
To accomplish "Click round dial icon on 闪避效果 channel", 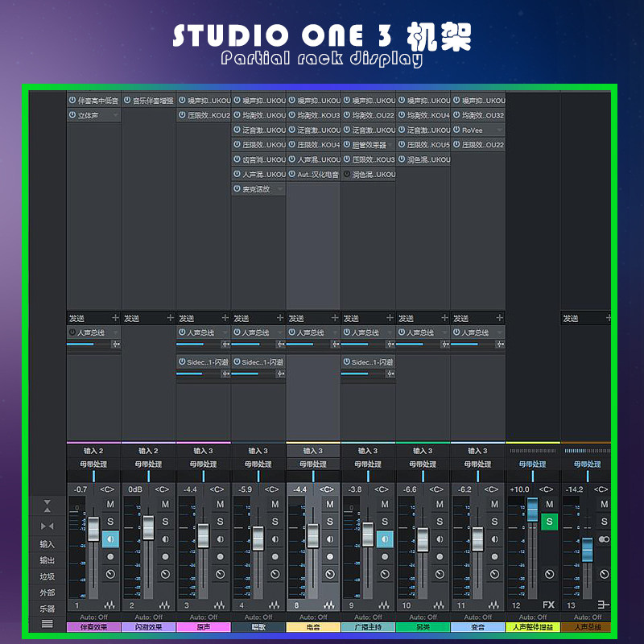I will [165, 574].
